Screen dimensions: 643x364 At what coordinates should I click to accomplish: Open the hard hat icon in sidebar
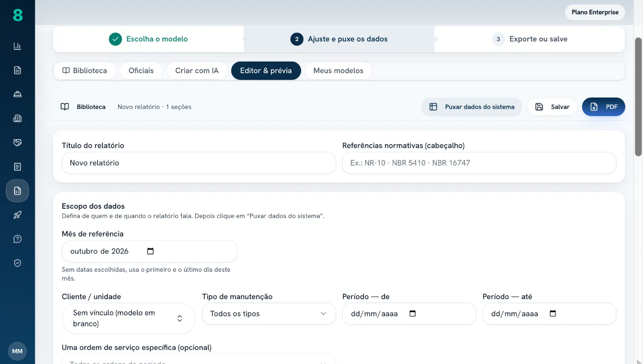pyautogui.click(x=17, y=94)
